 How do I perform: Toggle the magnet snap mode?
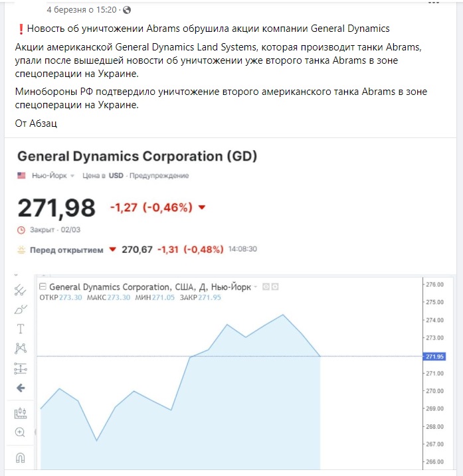(21, 457)
